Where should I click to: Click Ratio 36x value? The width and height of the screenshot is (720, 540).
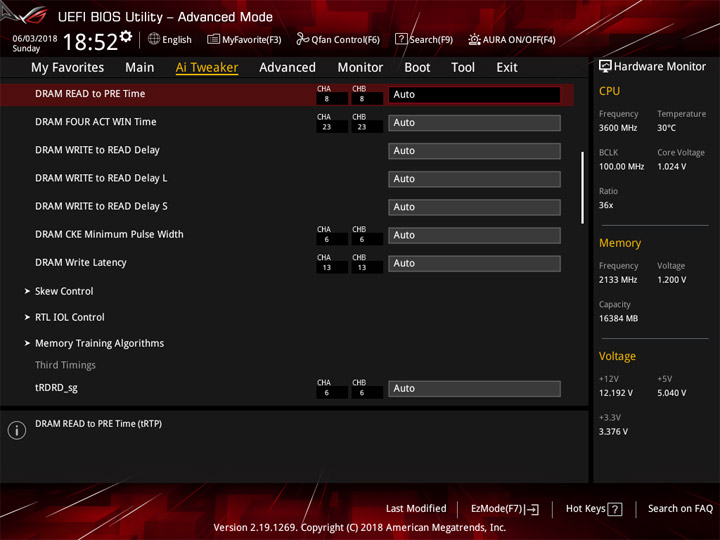point(606,205)
